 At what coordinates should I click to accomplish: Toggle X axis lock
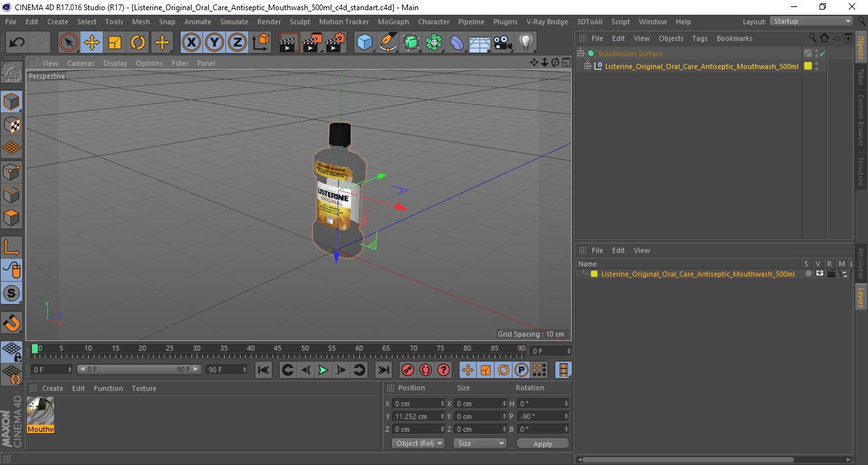point(191,43)
